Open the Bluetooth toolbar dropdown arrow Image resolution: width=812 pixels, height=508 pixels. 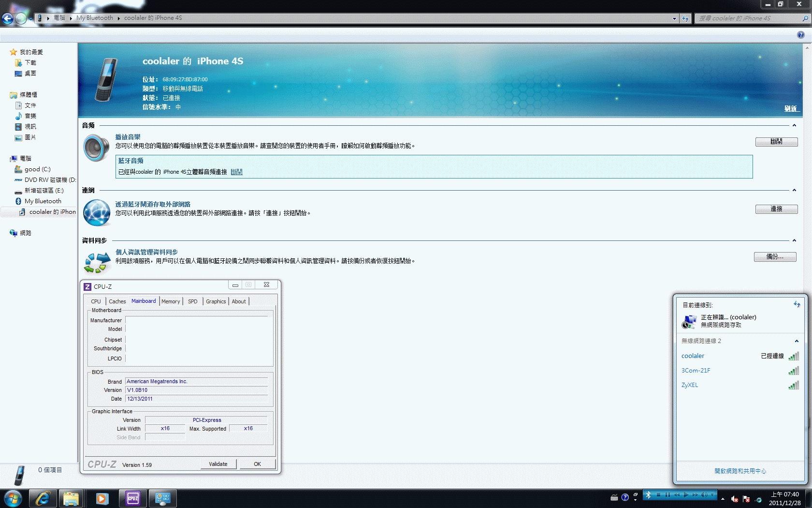[x=712, y=494]
